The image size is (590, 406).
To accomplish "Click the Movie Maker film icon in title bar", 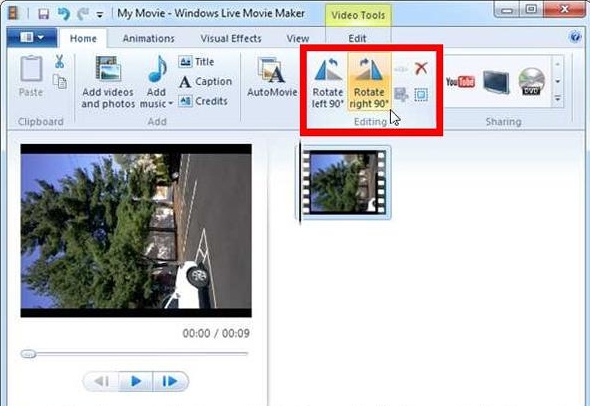I will 14,14.
